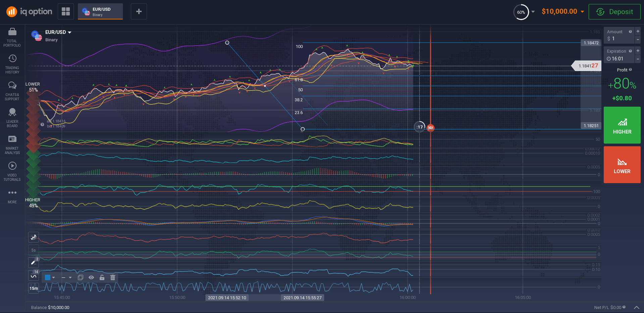Open the 5s candle interval button

tap(34, 250)
